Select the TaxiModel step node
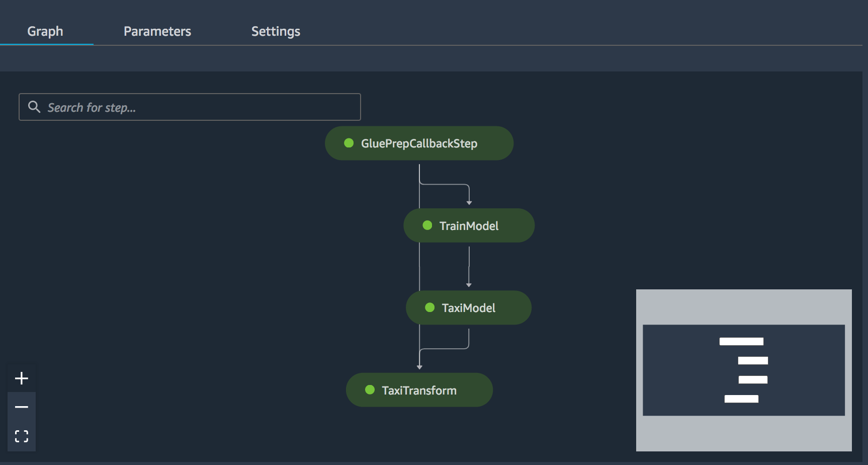Screen dimensions: 868x465 click(x=468, y=307)
